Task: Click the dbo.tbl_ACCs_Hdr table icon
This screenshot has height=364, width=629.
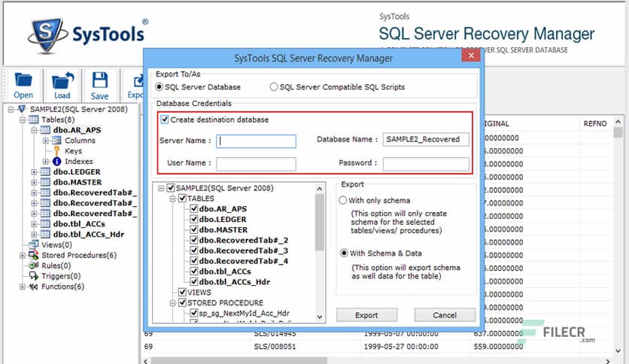Action: [45, 234]
